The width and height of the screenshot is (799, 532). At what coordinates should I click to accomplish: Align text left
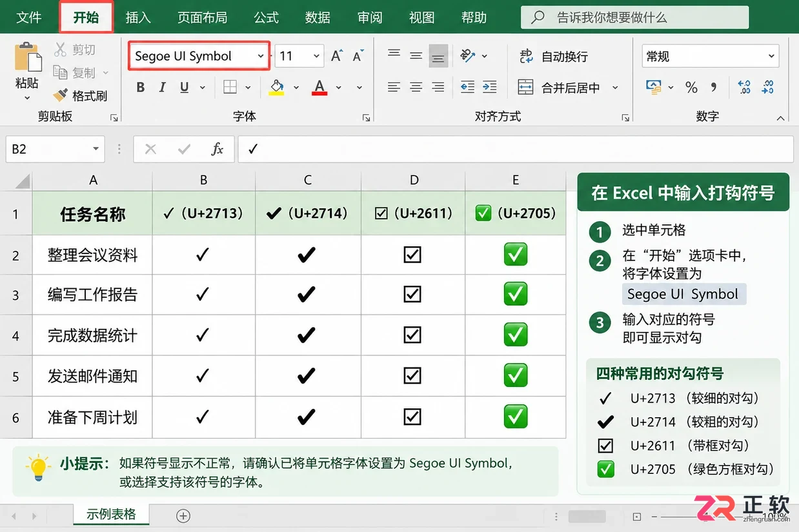394,87
